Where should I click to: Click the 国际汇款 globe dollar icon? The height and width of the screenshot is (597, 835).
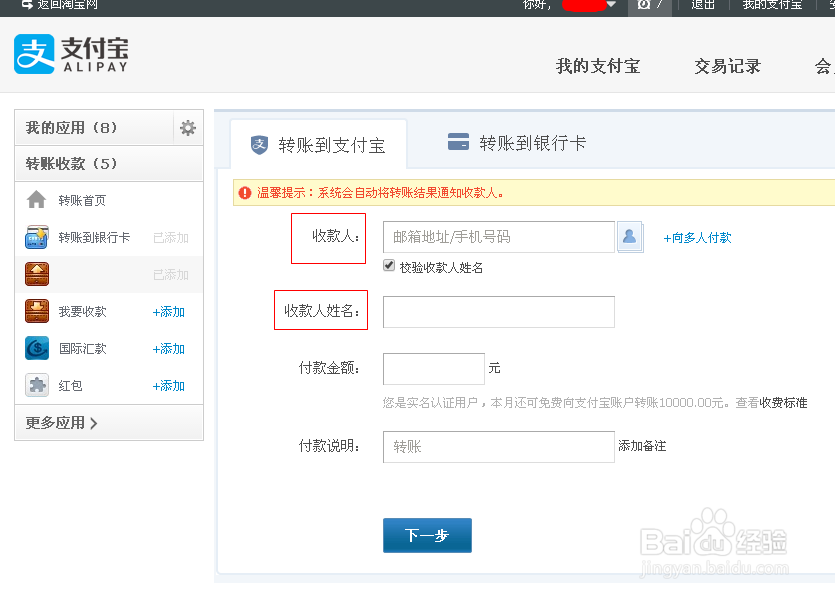[x=36, y=348]
